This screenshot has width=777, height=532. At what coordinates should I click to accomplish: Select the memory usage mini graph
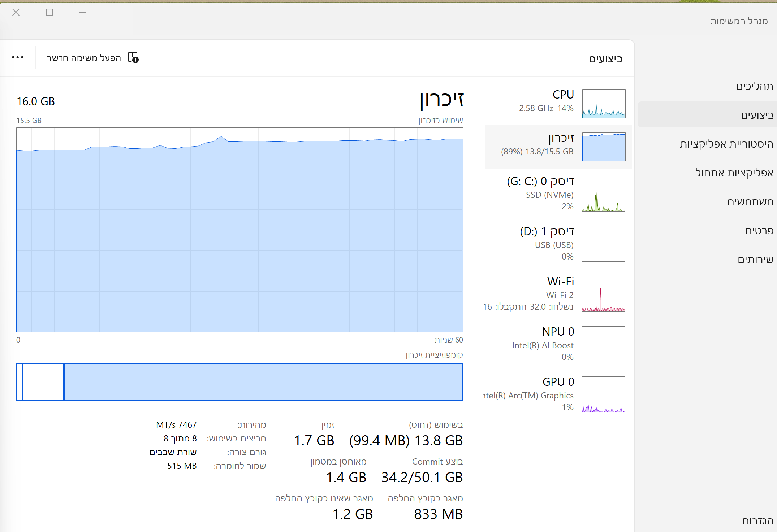pos(604,147)
